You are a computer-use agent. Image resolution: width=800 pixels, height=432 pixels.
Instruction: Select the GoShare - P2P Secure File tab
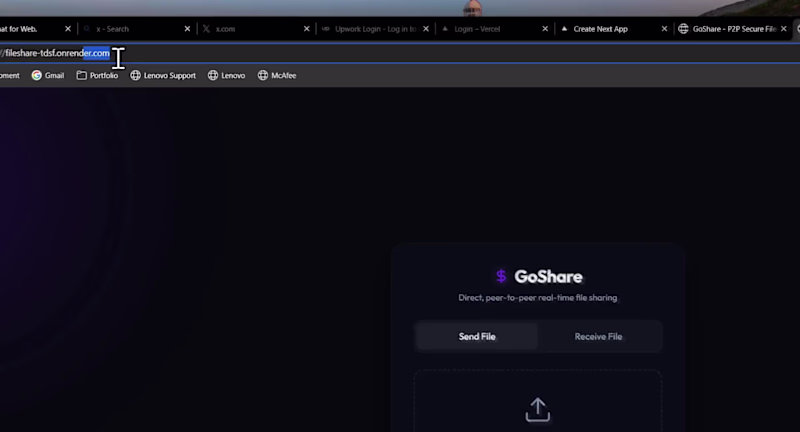[734, 29]
